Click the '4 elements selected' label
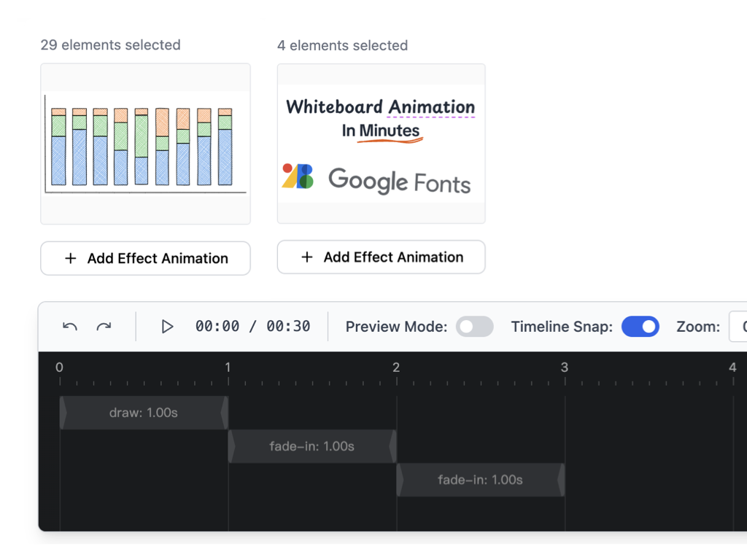 (x=343, y=45)
